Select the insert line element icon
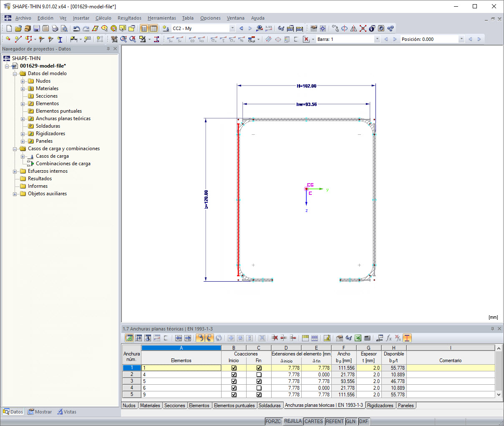 point(18,39)
